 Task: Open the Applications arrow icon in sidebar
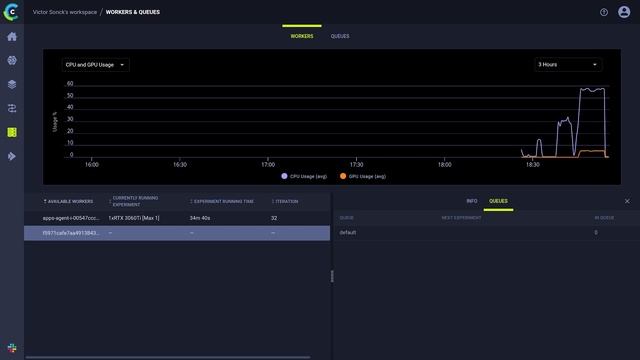click(12, 156)
